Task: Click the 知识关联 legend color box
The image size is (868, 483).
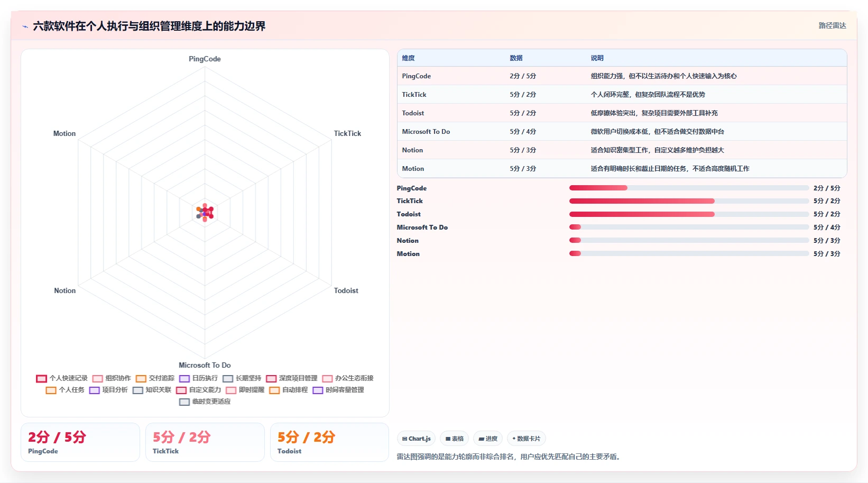Action: coord(138,390)
